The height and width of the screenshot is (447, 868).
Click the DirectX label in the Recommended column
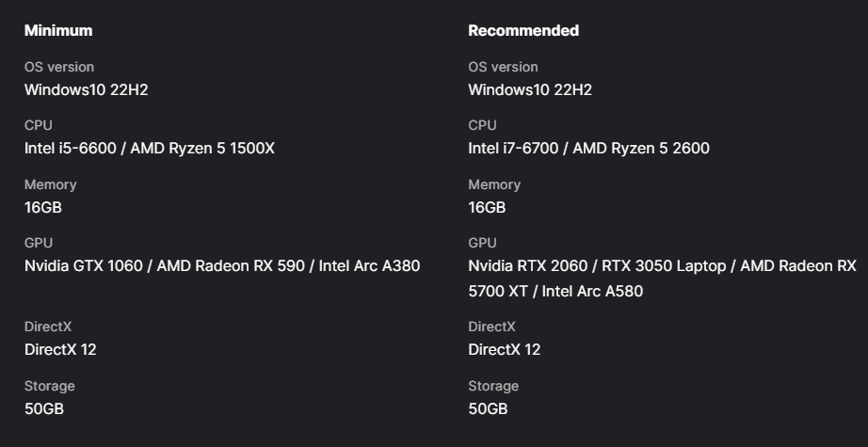491,327
